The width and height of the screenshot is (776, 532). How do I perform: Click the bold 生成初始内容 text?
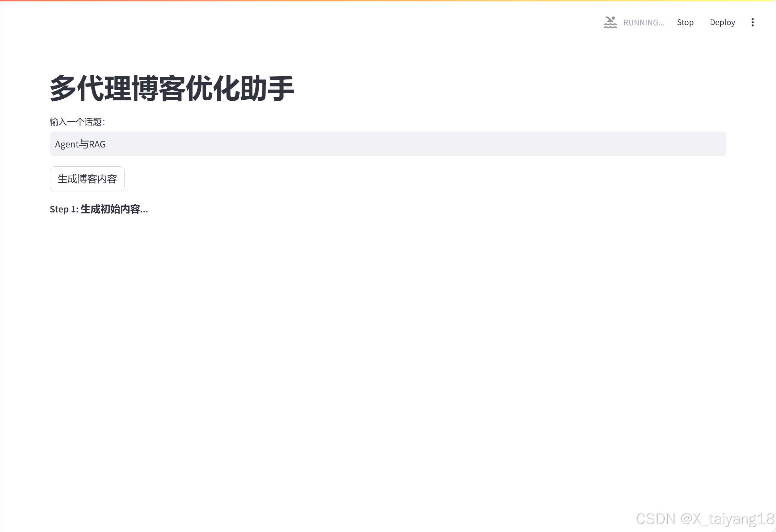coord(110,209)
